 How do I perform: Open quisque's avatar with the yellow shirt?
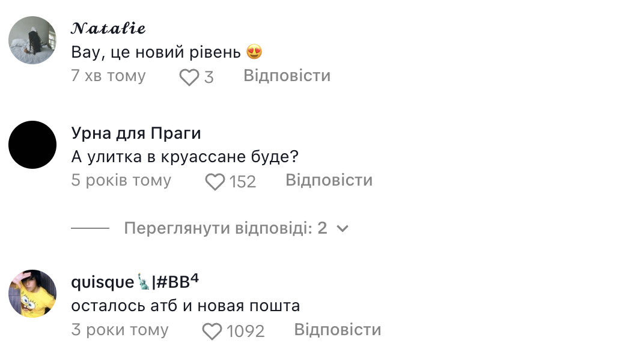click(32, 294)
